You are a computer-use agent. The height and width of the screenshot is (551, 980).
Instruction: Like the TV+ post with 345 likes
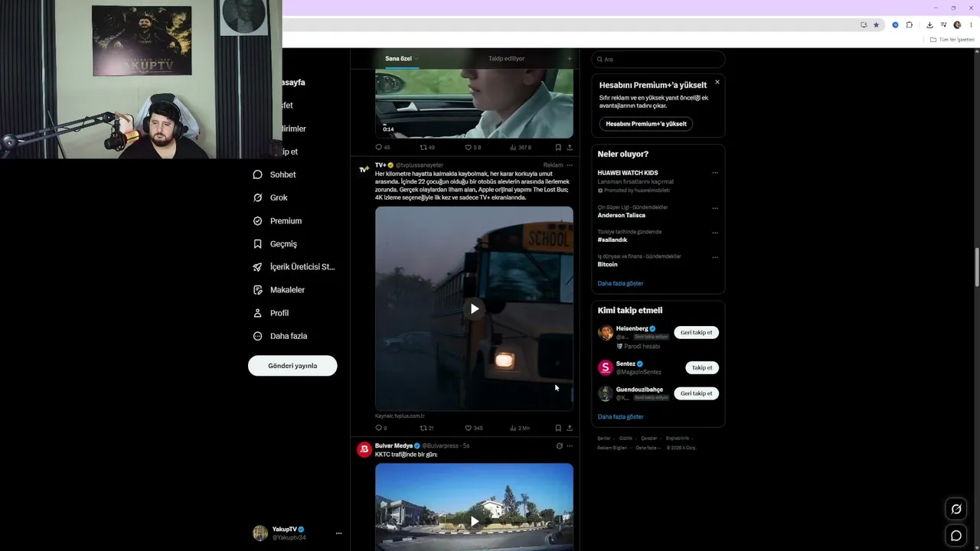click(469, 428)
